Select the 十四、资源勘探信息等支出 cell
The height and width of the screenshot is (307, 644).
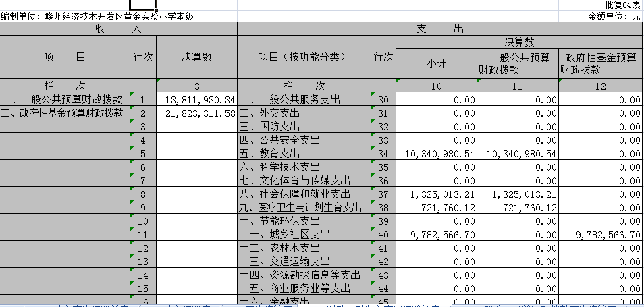(x=304, y=275)
